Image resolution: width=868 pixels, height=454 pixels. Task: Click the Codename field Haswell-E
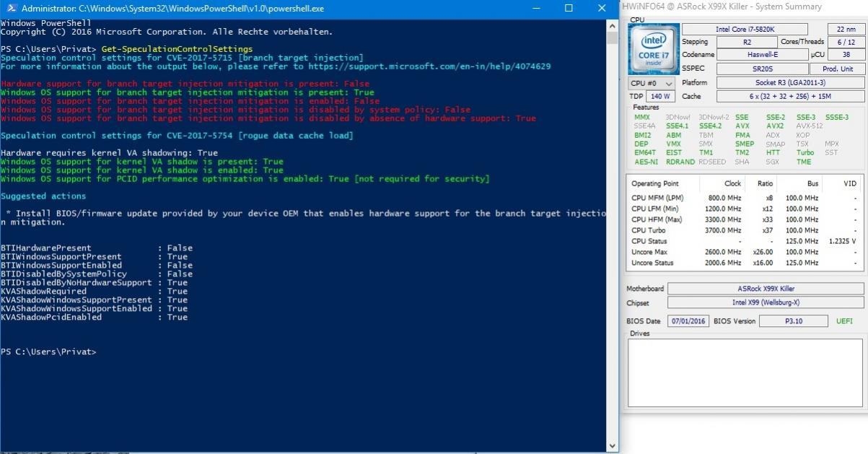[762, 55]
